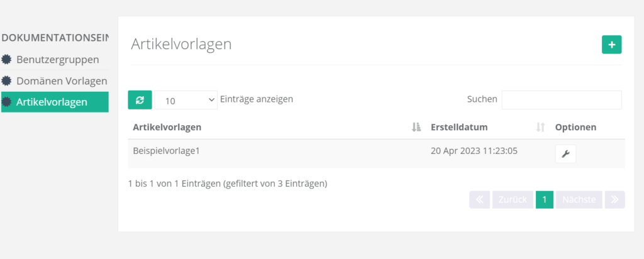Open Domänen Vorlagen in the sidebar

(x=62, y=81)
